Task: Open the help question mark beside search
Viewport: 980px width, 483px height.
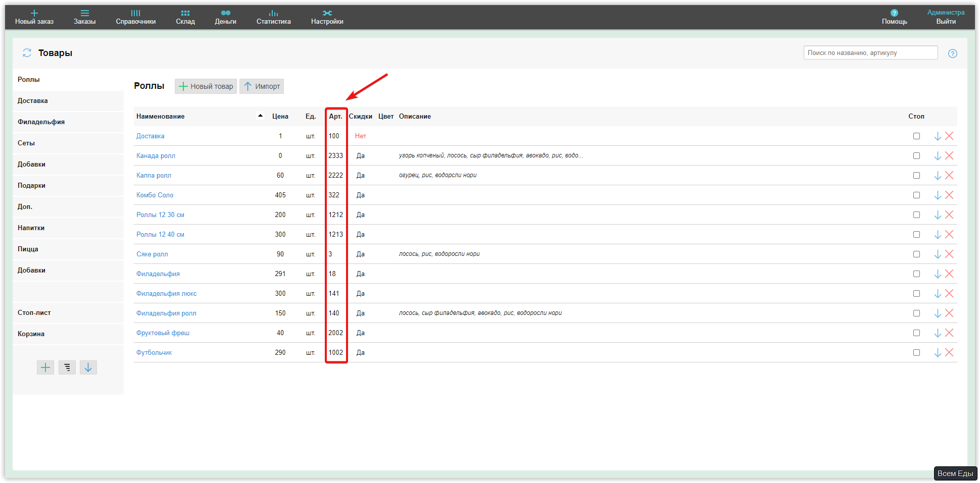Action: tap(953, 53)
